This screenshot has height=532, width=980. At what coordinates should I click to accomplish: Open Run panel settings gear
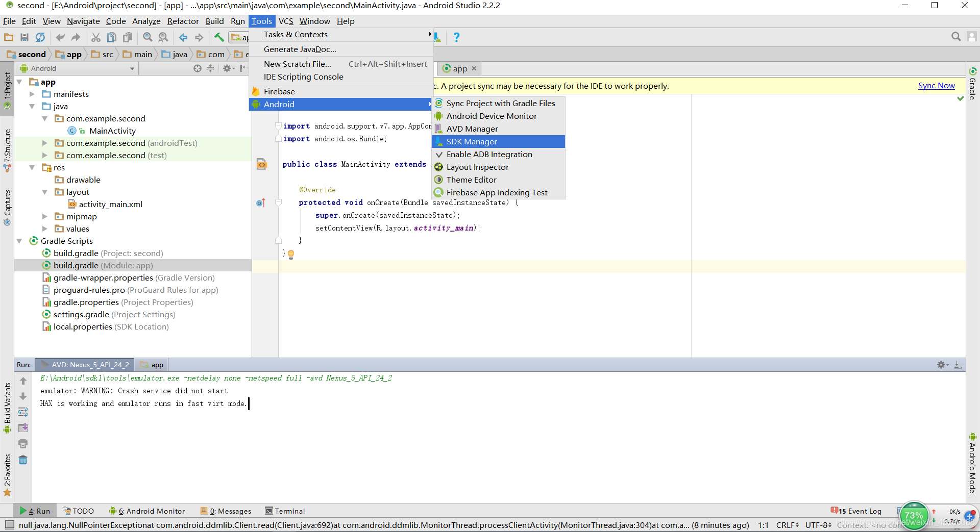tap(942, 365)
